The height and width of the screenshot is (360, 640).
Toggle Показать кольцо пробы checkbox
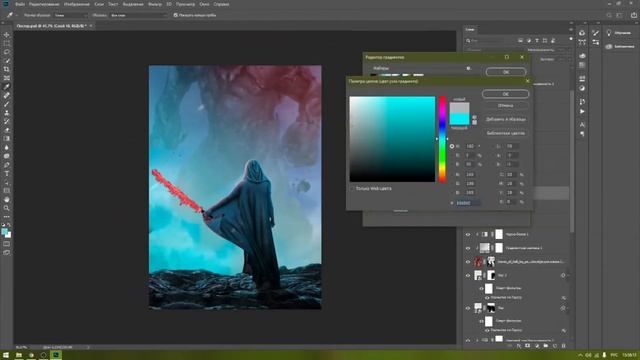pyautogui.click(x=176, y=15)
